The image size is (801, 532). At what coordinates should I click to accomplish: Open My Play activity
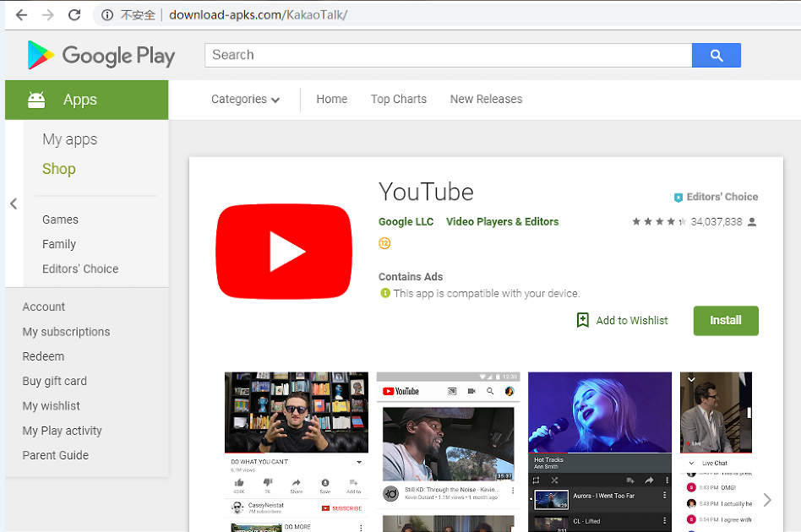[62, 431]
